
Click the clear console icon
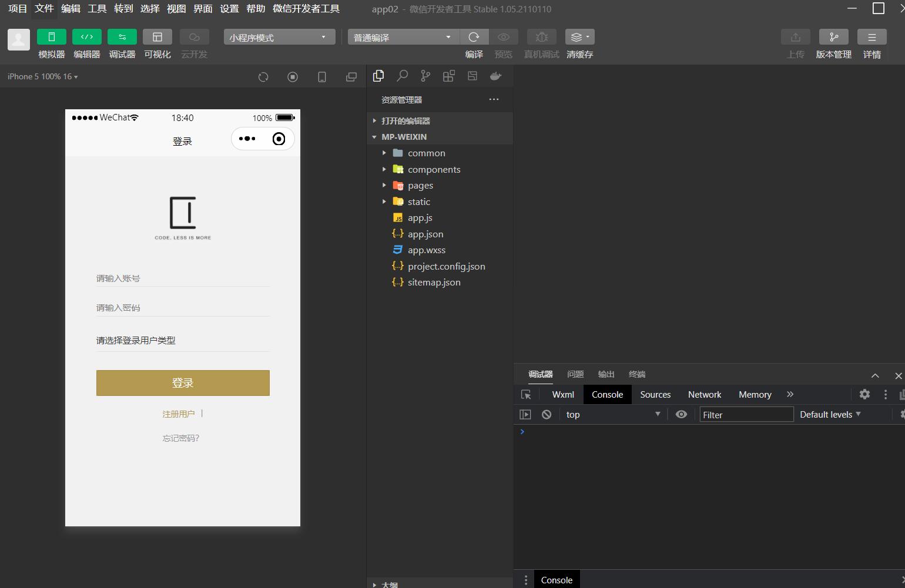pyautogui.click(x=547, y=415)
